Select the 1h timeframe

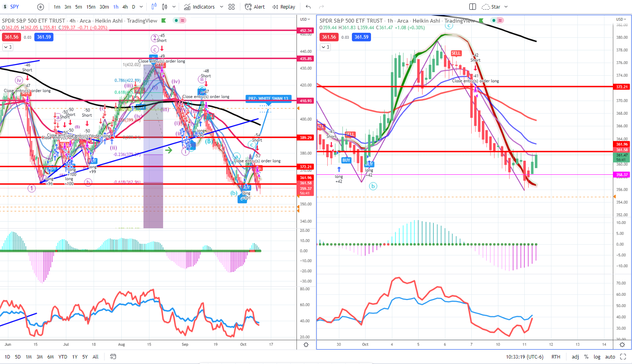pos(116,7)
